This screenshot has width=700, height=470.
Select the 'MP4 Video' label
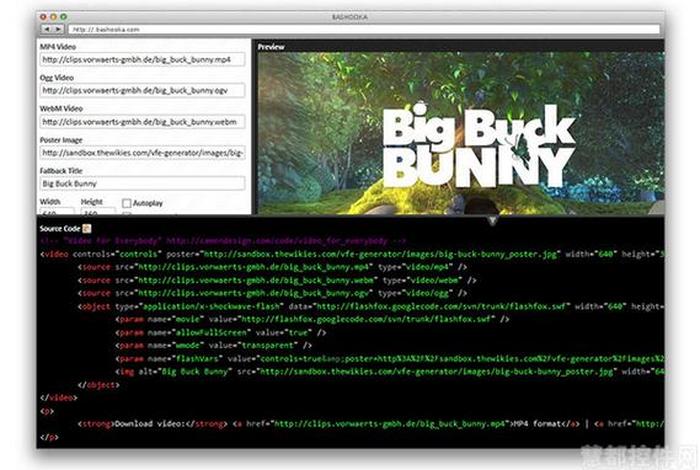pyautogui.click(x=58, y=47)
